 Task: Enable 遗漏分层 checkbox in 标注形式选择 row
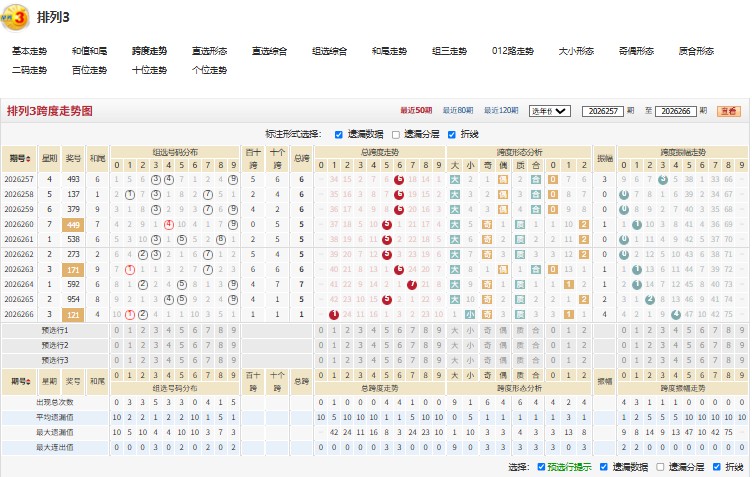(396, 135)
